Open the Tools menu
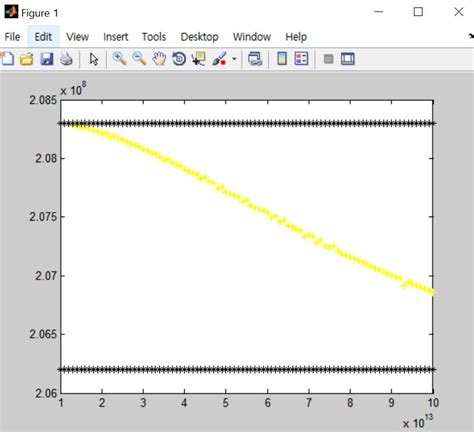474x432 pixels. pyautogui.click(x=154, y=37)
